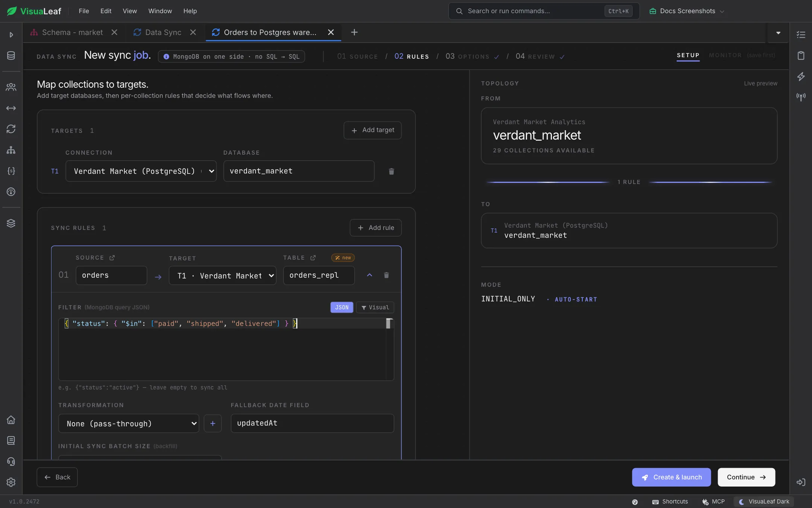Switch to the Schema - market tab

pos(72,32)
